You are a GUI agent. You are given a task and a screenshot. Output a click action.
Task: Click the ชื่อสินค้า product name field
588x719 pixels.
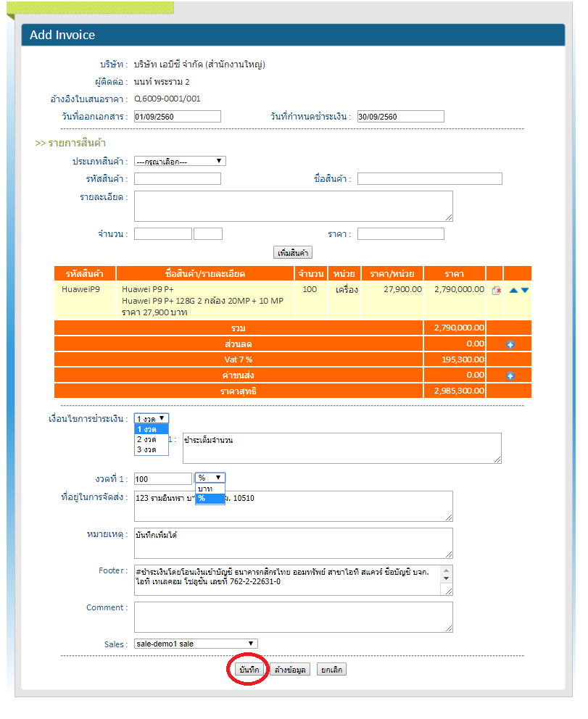(430, 179)
